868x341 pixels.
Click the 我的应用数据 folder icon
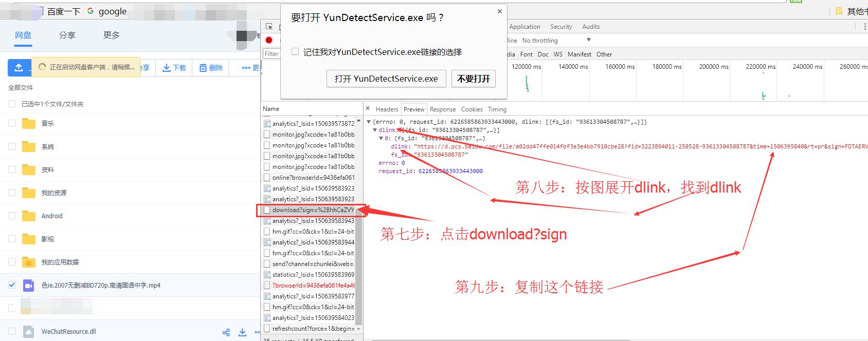point(29,262)
